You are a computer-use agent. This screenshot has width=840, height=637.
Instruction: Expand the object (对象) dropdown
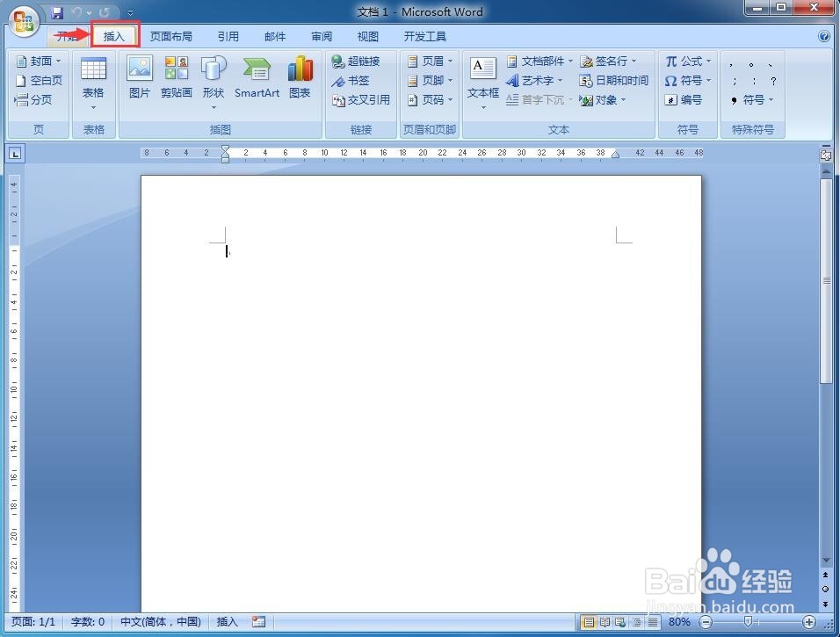[624, 100]
